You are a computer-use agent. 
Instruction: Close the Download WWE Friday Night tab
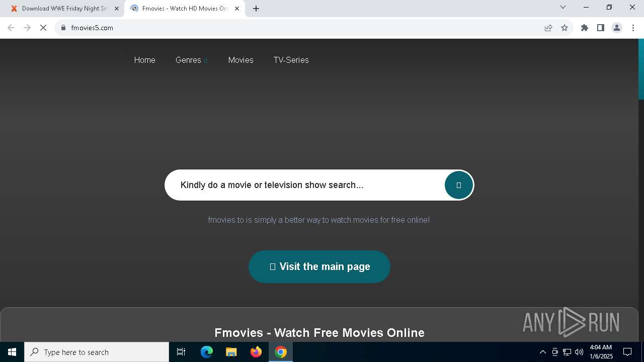pos(117,9)
